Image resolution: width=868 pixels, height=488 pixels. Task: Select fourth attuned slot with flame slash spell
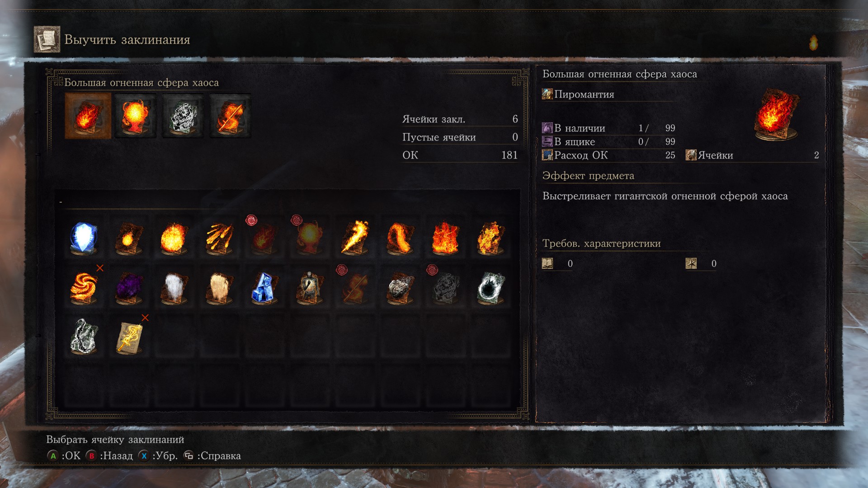coord(230,116)
